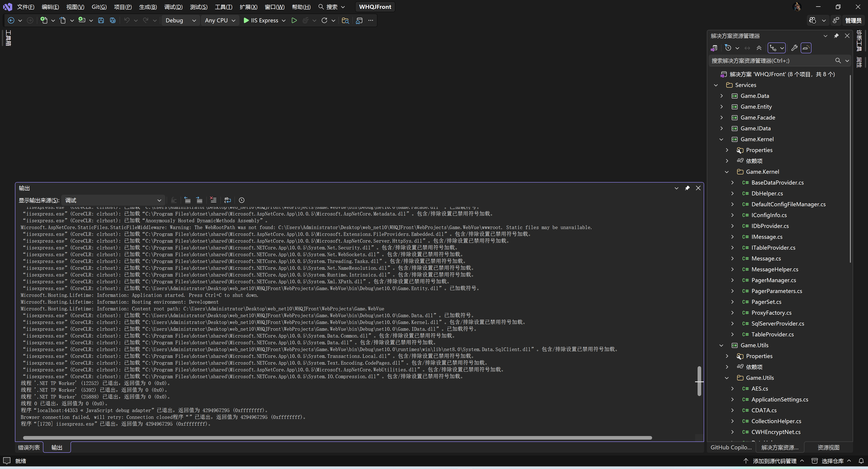Open the 调试(D) menu

point(173,7)
